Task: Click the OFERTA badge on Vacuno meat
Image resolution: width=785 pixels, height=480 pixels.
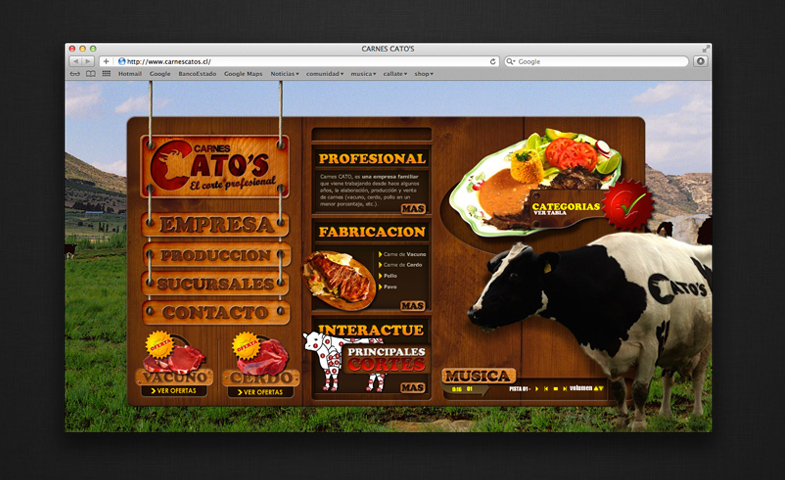Action: coord(159,344)
